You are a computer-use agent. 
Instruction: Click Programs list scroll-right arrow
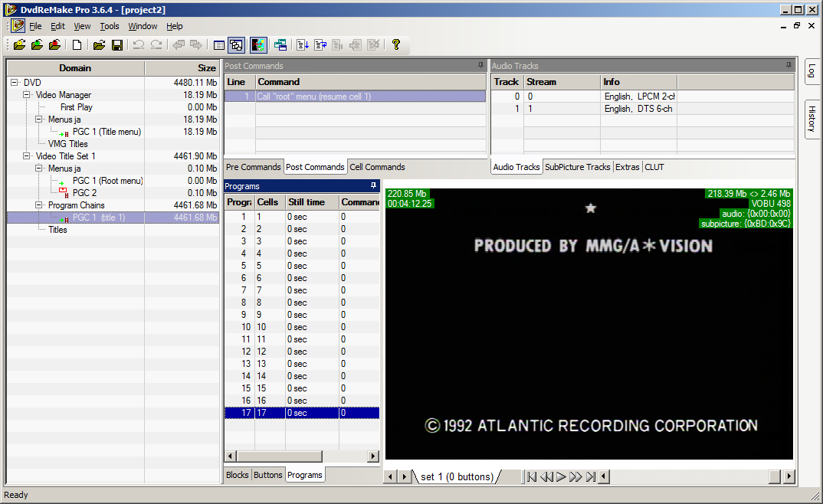[x=373, y=457]
